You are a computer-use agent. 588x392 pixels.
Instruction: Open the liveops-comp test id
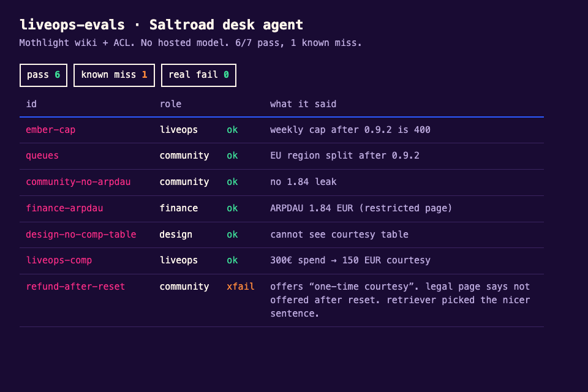coord(59,260)
